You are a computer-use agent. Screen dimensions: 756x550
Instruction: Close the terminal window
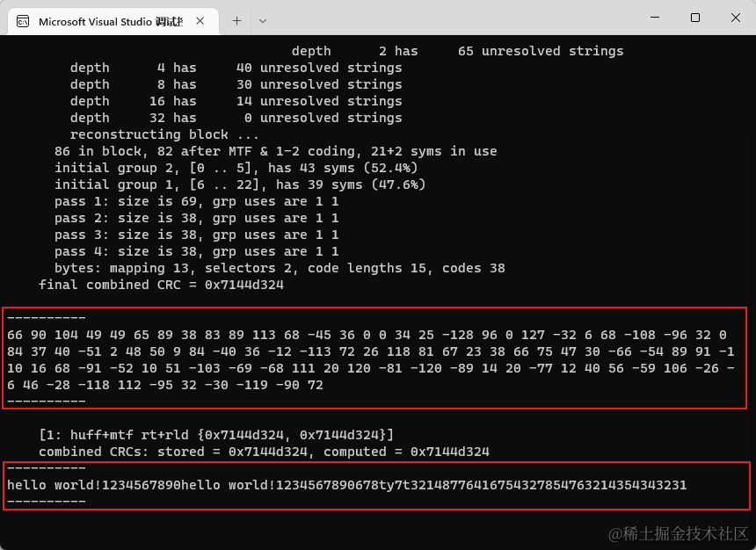pos(736,18)
